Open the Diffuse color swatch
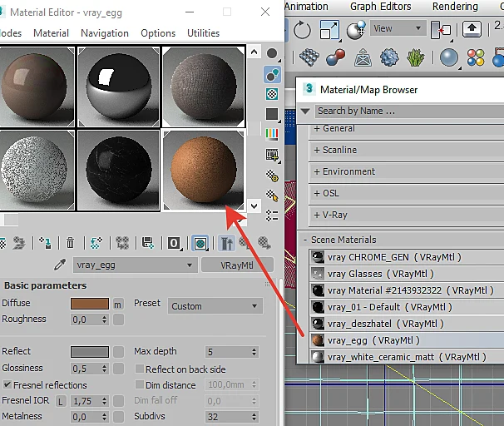The height and width of the screenshot is (426, 504). click(x=90, y=304)
